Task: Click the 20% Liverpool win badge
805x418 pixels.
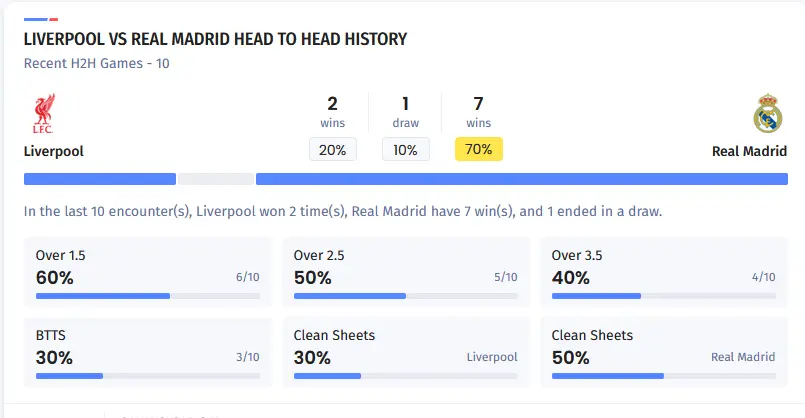Action: point(333,150)
